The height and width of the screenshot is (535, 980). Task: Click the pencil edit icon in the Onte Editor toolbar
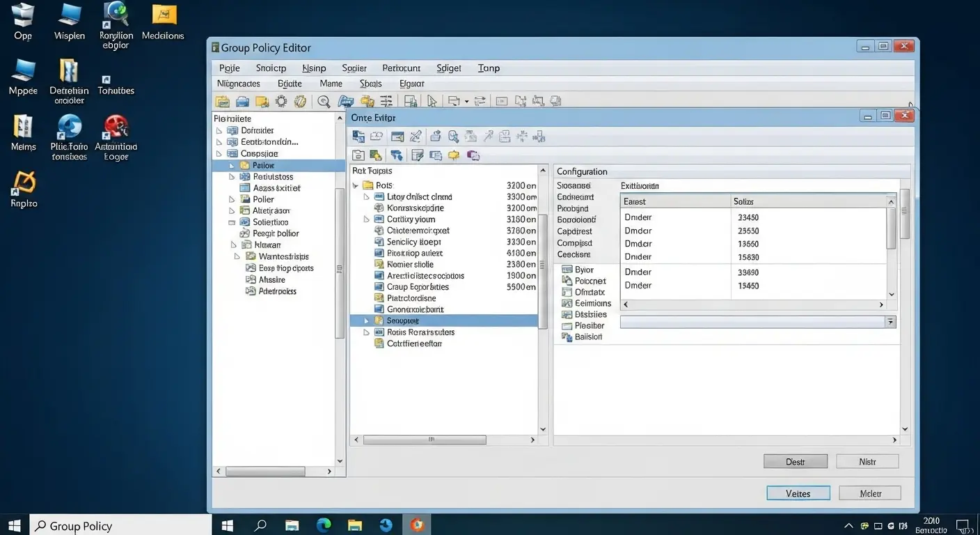click(x=416, y=137)
